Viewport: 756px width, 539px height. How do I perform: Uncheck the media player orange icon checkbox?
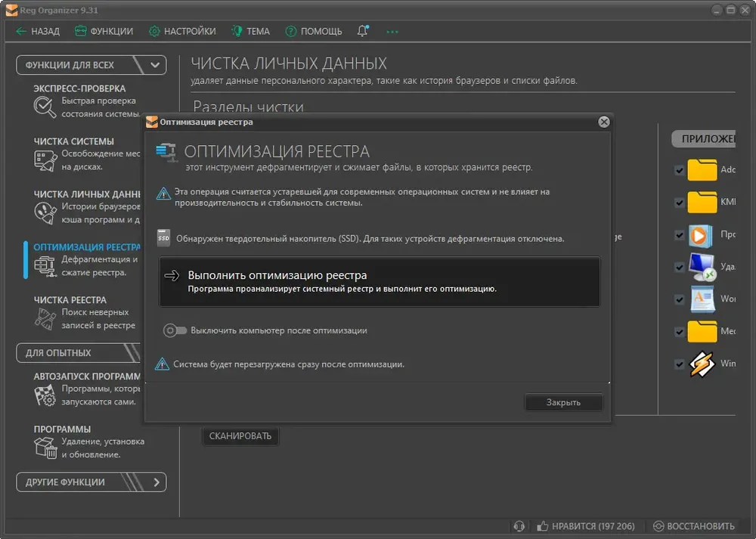680,235
